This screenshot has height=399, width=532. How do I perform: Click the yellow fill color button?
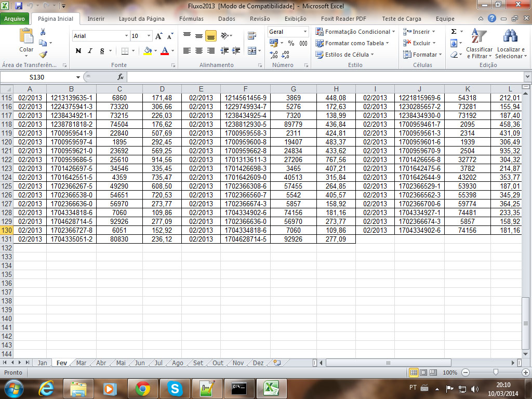tap(148, 51)
